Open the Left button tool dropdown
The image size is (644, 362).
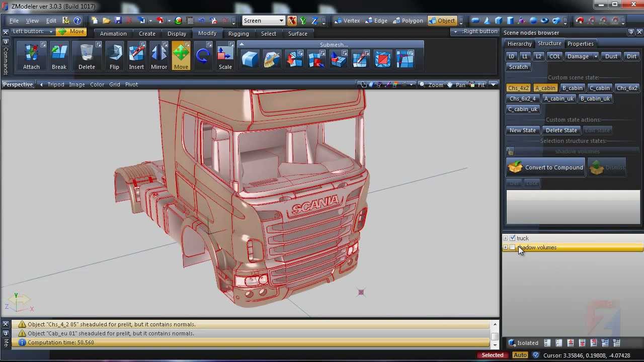(51, 32)
